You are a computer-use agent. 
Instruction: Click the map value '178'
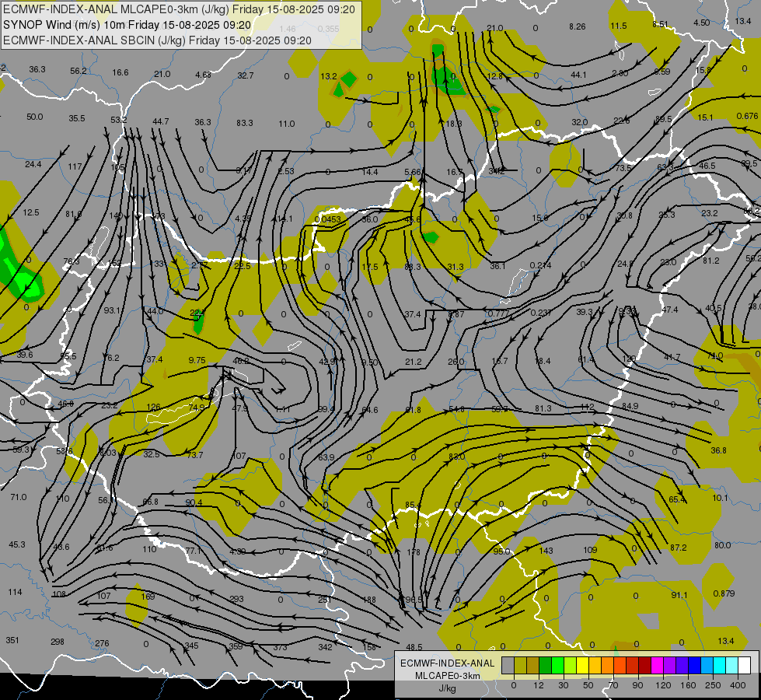(413, 552)
